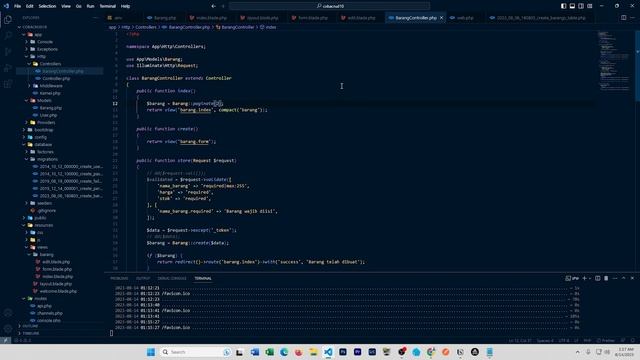
Task: Open User.php under Models
Action: [49, 115]
